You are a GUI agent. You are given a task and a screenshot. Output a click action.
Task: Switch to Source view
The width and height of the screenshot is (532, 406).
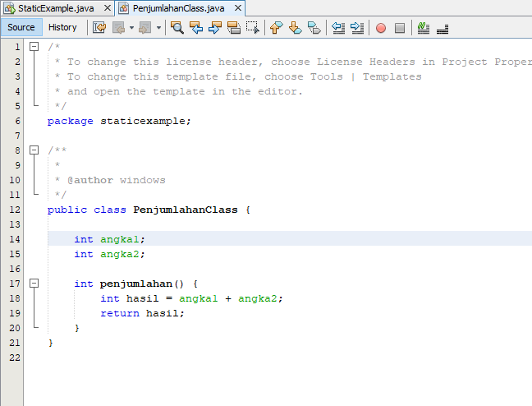pyautogui.click(x=21, y=27)
